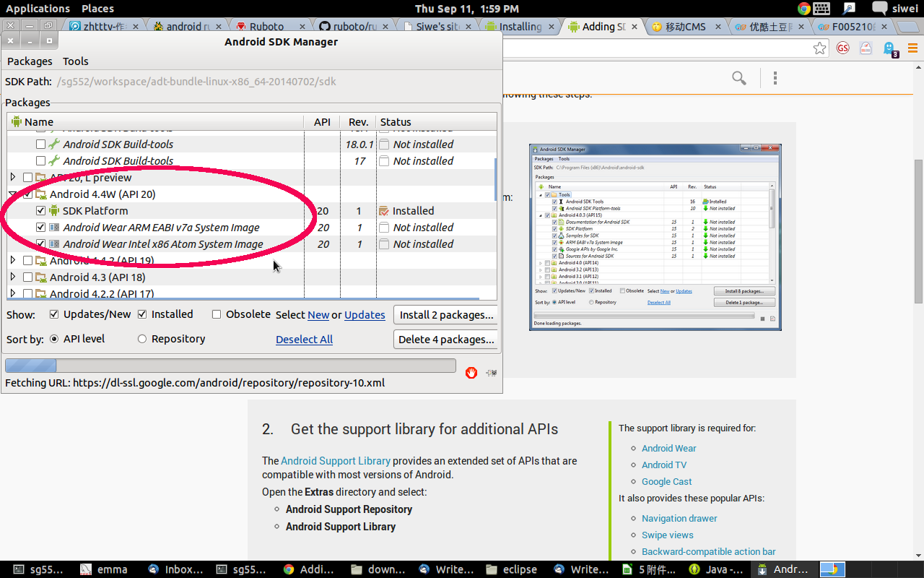This screenshot has height=578, width=924.
Task: Expand the Android 4.2.2 (API 17) node
Action: [x=13, y=293]
